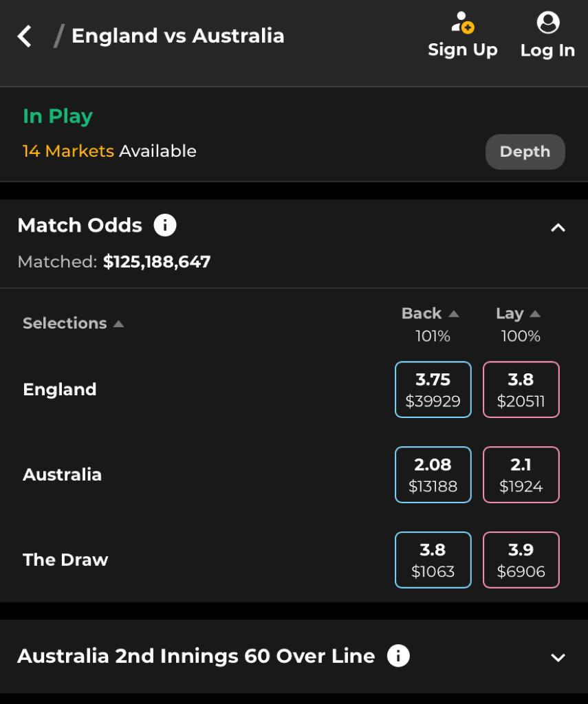Click the 14 Markets link
The height and width of the screenshot is (704, 588).
68,151
